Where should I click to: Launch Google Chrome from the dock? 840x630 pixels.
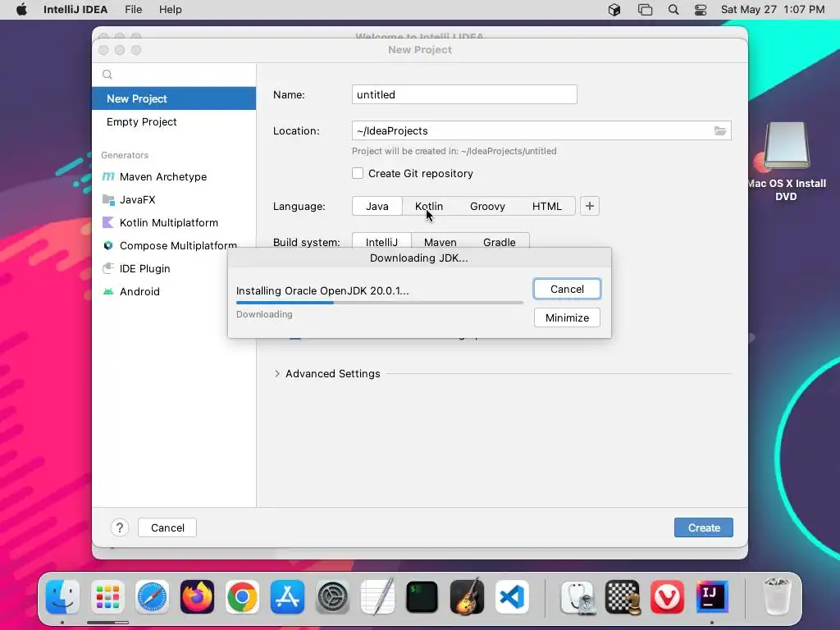pos(242,597)
